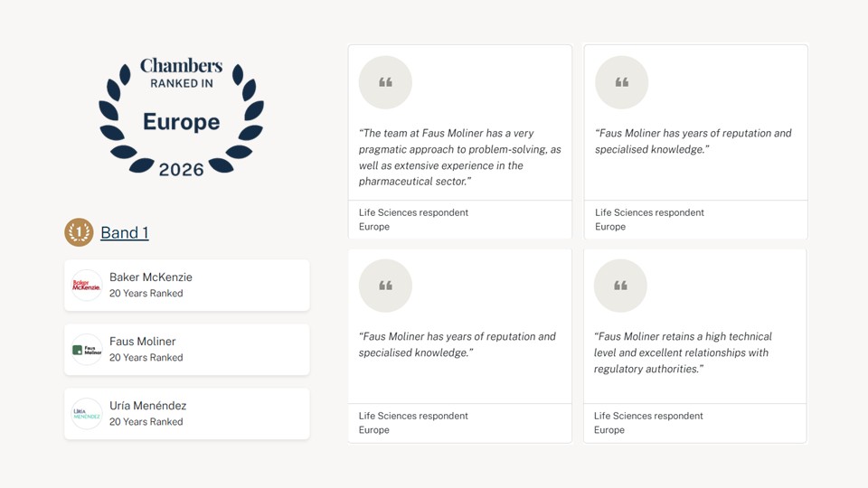Click the "2026" year in the badge
868x488 pixels.
[181, 169]
